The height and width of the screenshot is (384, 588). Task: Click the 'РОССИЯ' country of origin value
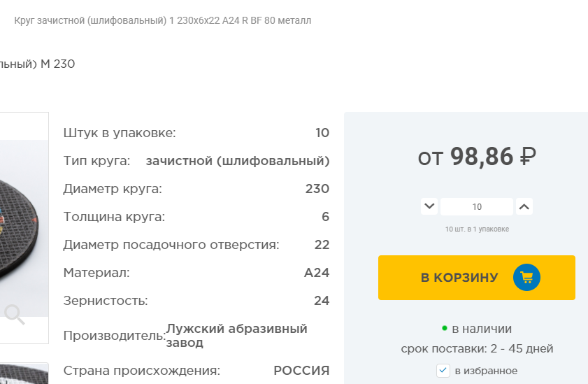click(x=301, y=371)
